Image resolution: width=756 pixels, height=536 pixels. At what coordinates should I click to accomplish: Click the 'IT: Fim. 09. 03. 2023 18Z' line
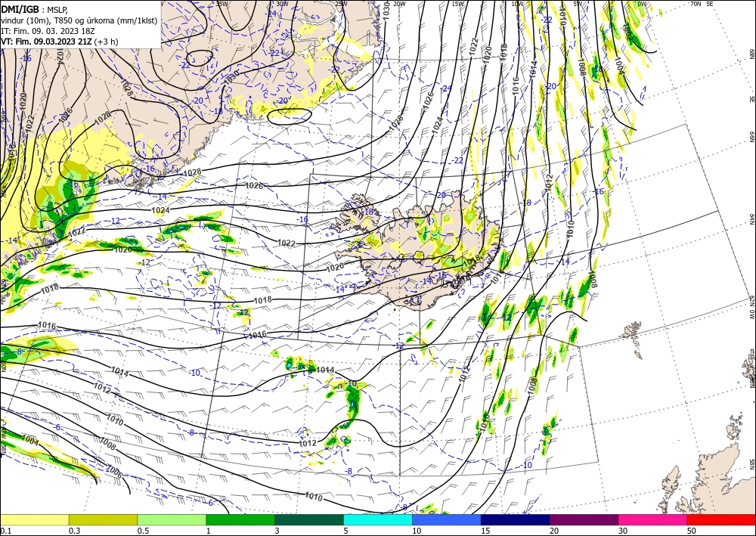point(48,31)
